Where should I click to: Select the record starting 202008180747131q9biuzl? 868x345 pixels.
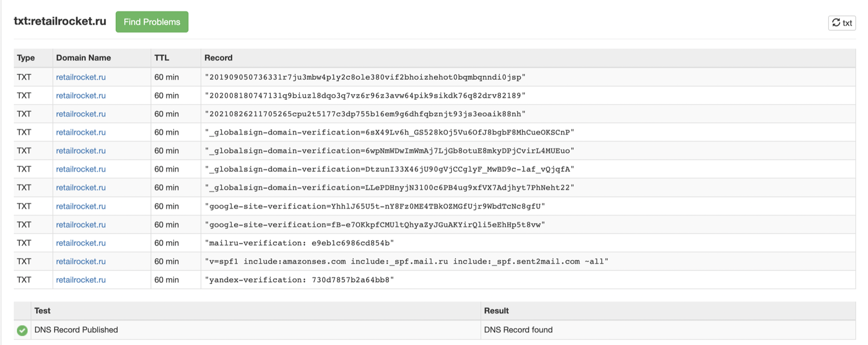coord(365,95)
